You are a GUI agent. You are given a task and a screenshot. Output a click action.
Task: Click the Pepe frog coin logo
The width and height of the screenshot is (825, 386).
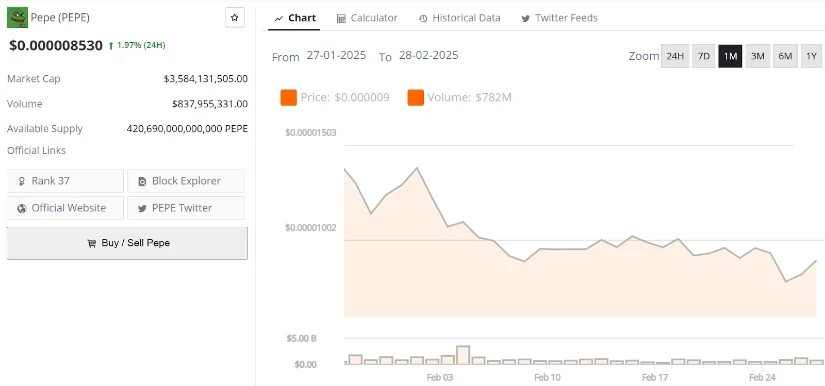[x=17, y=17]
